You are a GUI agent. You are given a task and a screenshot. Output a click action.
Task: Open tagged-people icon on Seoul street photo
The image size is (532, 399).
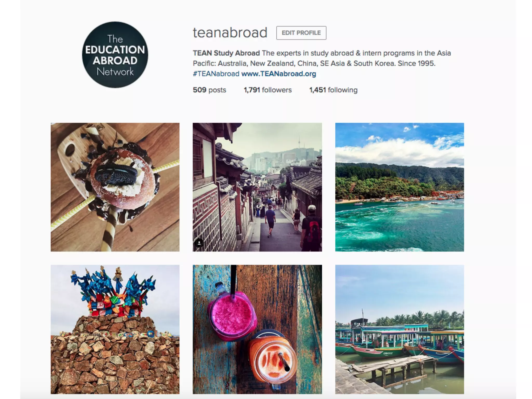199,243
